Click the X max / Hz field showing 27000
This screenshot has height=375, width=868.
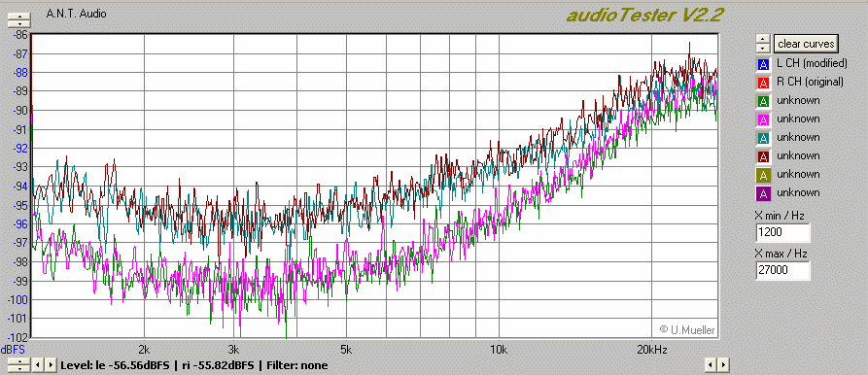pyautogui.click(x=782, y=270)
